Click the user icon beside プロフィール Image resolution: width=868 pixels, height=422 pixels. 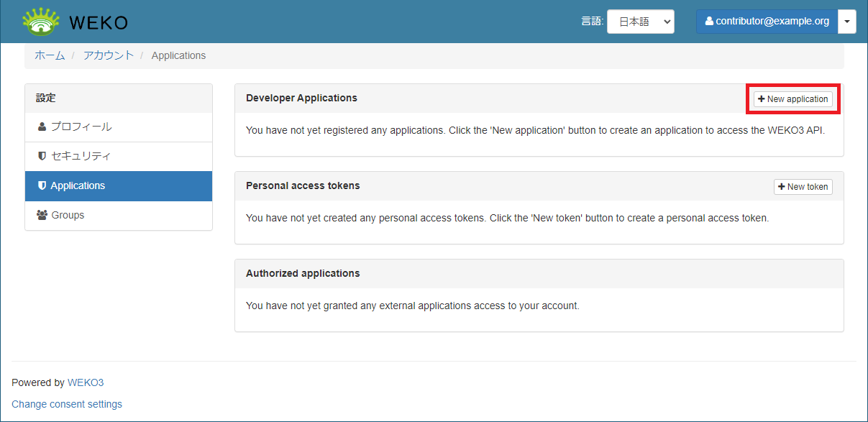[42, 127]
